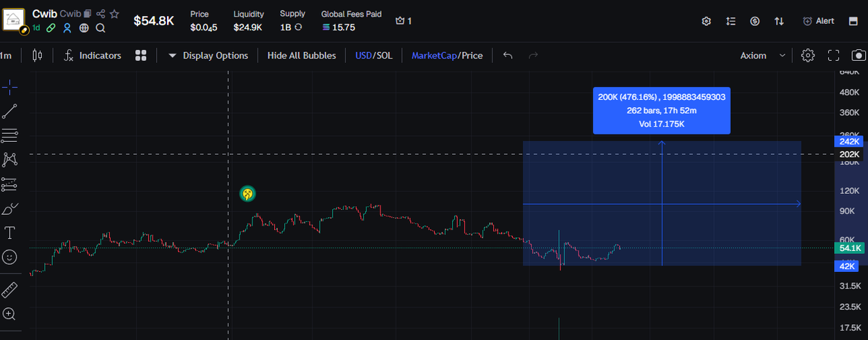Enter fullscreen chart mode
This screenshot has height=340, width=868.
(833, 55)
